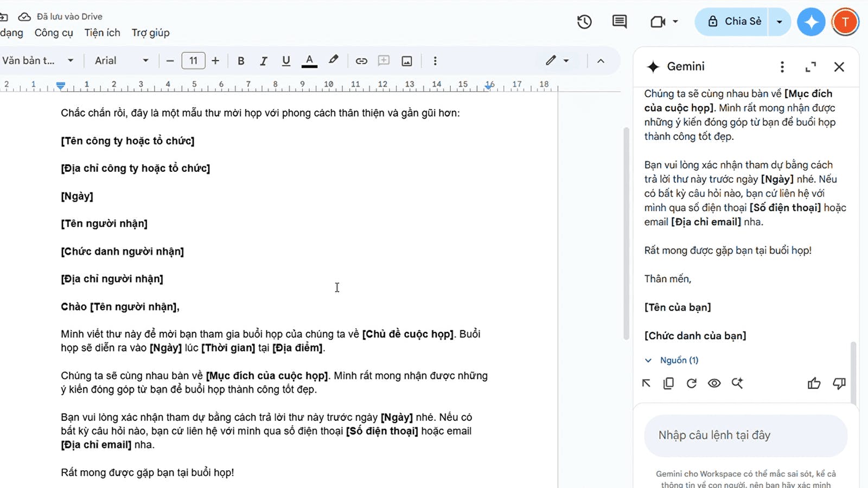The image size is (868, 488).
Task: Open the Định dạng menu
Action: pyautogui.click(x=11, y=33)
